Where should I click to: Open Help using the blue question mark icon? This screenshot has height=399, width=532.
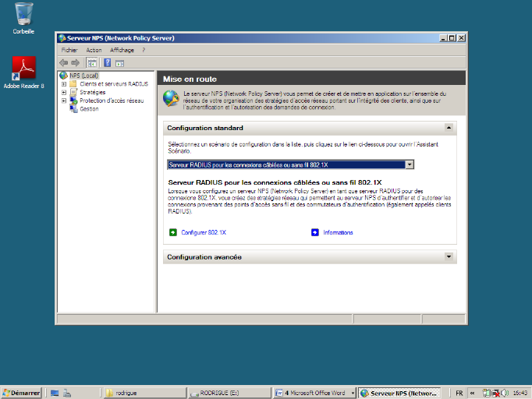(107, 62)
